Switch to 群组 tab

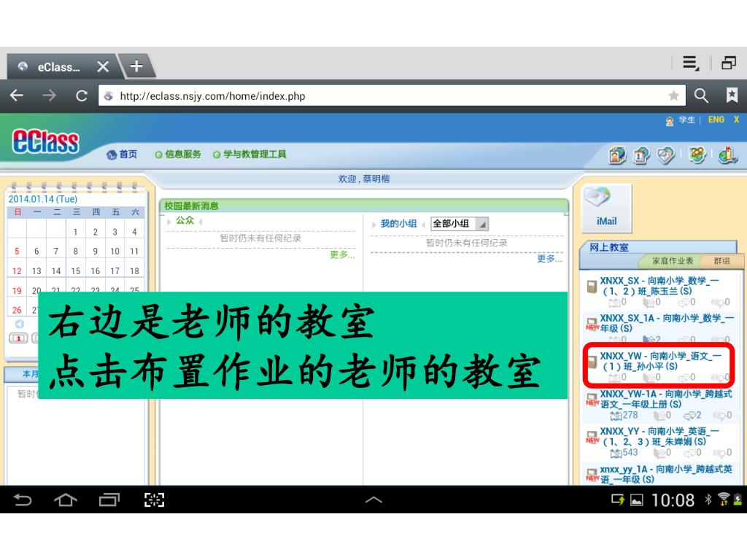coord(721,260)
